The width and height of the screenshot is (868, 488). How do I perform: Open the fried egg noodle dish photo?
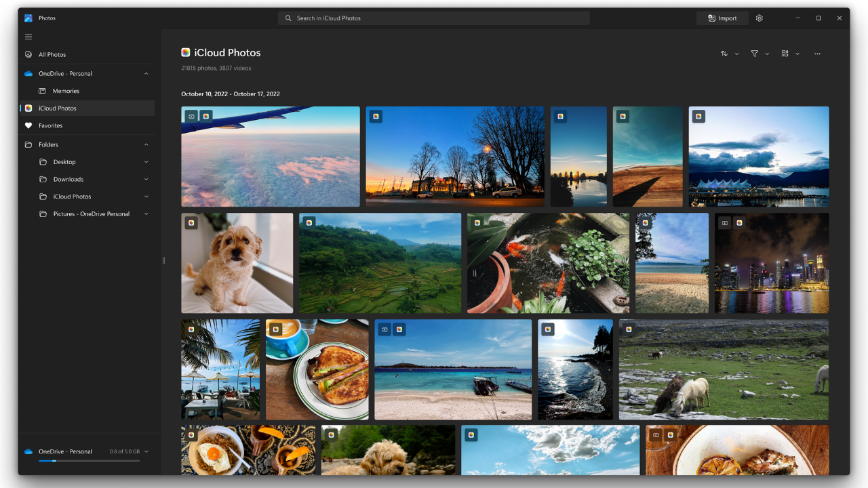coord(248,450)
